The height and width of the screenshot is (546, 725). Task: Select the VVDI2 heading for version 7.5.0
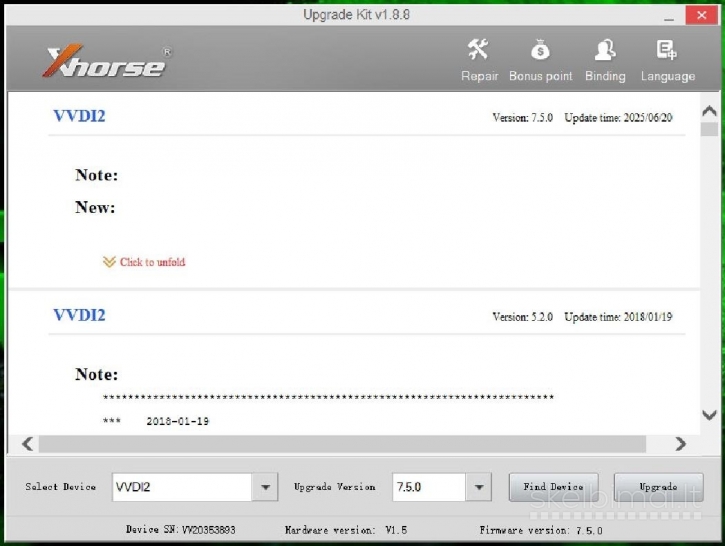coord(80,116)
